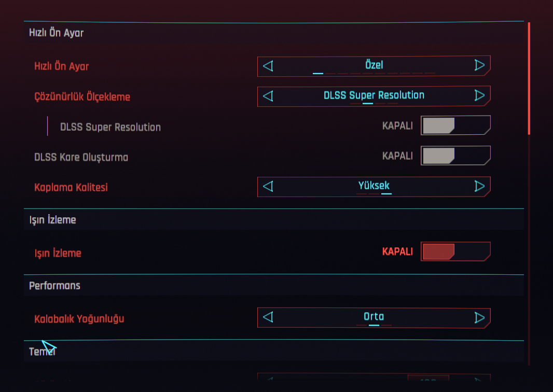Click right arrow of Hızlı Ön Ayar
Screen dimensions: 553x392
pyautogui.click(x=479, y=66)
